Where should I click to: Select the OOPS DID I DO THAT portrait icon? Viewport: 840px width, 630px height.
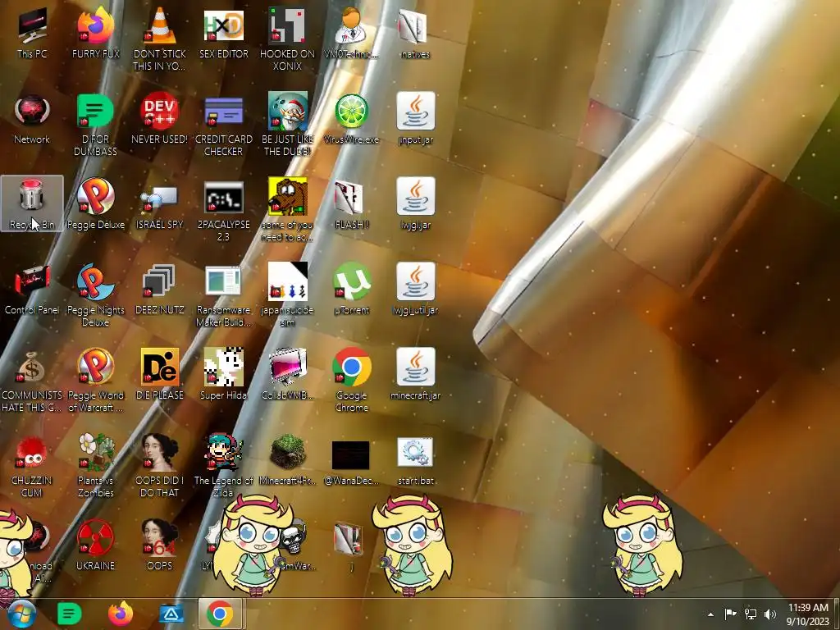(x=160, y=465)
